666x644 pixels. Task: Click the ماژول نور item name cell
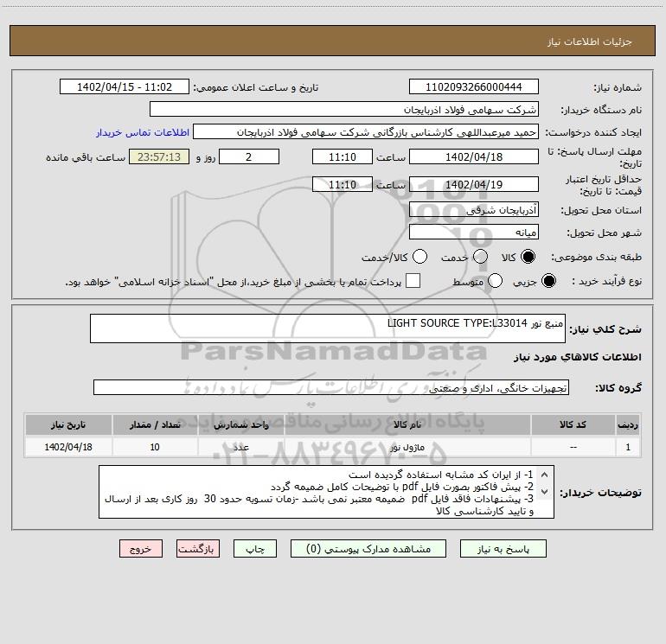407,447
